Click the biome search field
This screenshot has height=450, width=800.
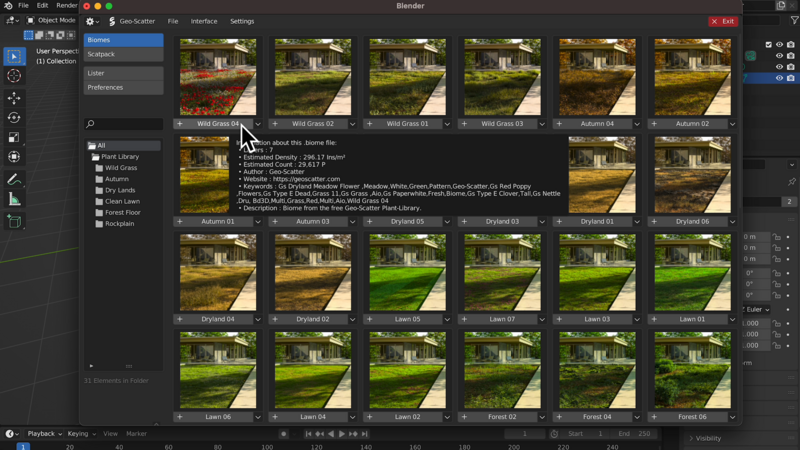[123, 124]
